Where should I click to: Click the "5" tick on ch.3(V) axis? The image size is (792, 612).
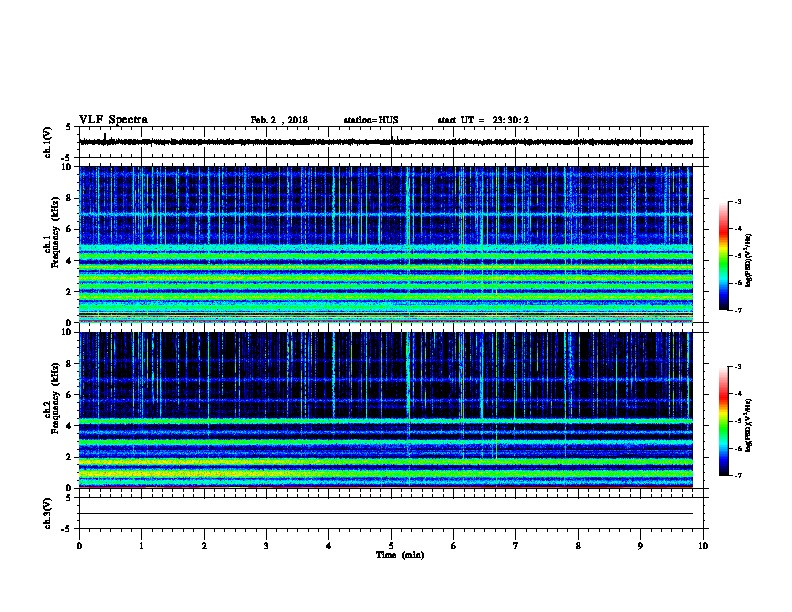tap(70, 498)
